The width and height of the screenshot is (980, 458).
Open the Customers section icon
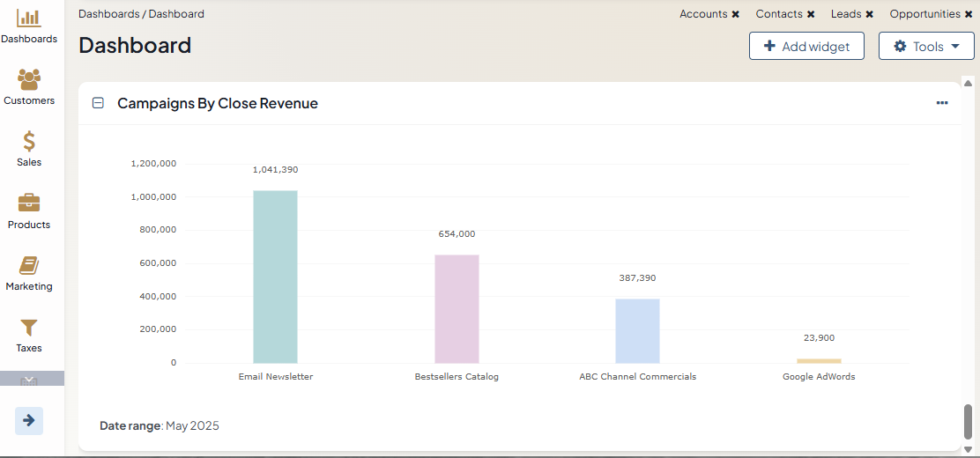coord(29,80)
